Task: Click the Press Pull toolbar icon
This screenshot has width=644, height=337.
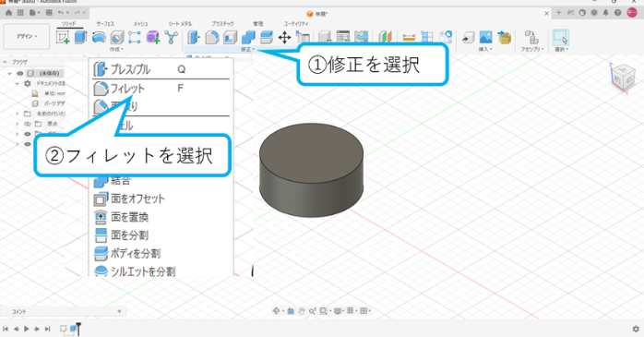Action: (x=194, y=38)
